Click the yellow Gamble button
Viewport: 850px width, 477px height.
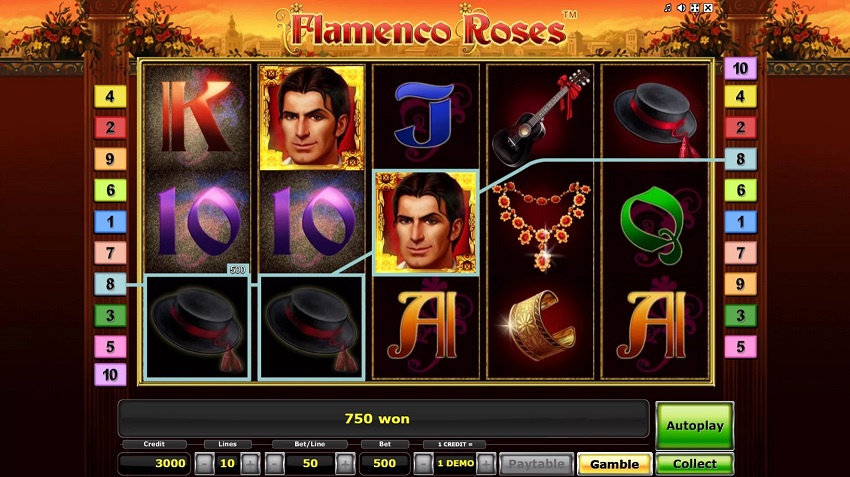(x=614, y=464)
